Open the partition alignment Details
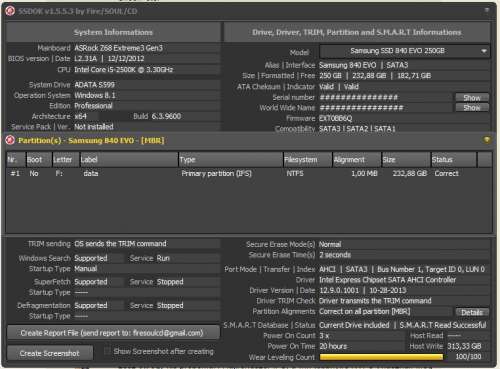500x369 pixels. [472, 312]
